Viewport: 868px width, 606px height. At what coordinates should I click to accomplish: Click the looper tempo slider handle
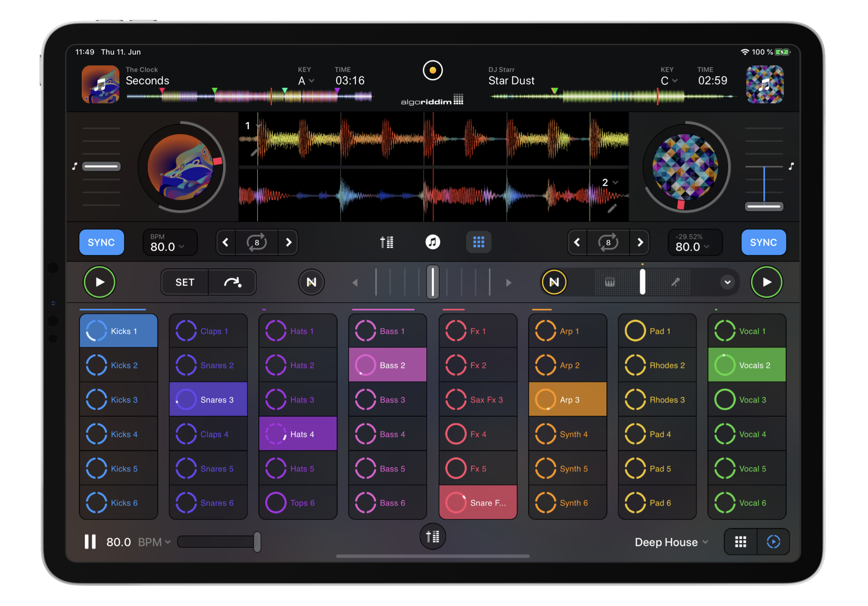click(x=257, y=542)
